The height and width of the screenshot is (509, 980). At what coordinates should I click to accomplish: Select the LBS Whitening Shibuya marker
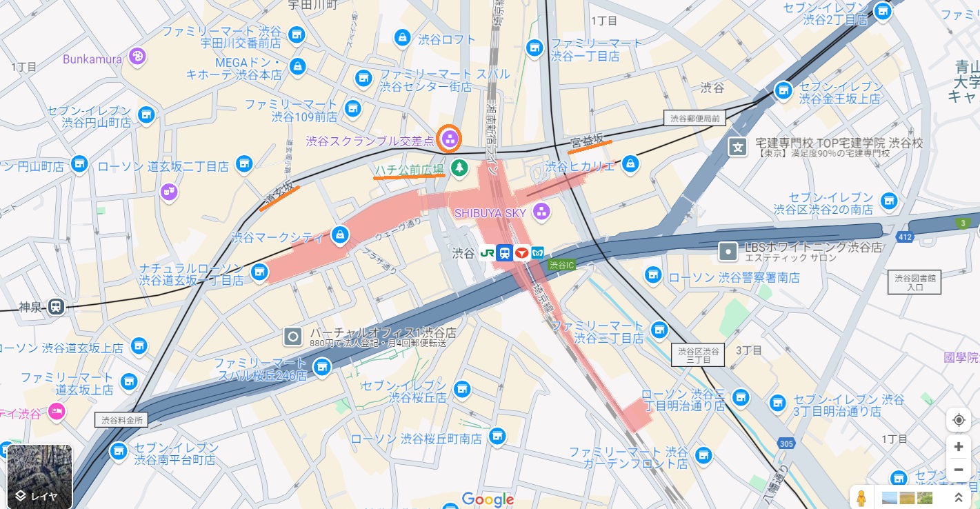(x=728, y=252)
